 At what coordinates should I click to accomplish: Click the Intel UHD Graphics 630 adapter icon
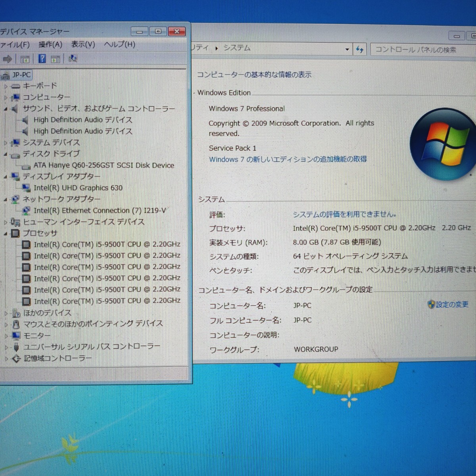coord(26,188)
